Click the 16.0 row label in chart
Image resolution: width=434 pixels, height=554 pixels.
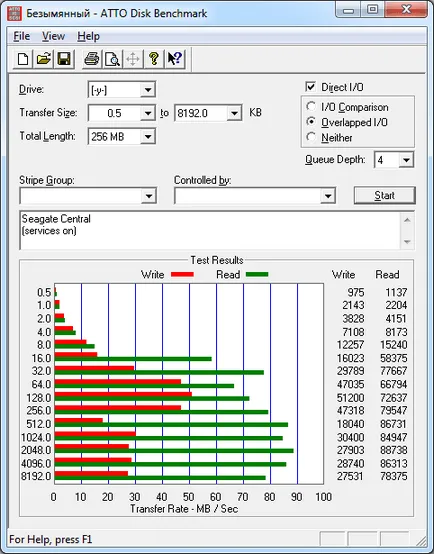41,358
